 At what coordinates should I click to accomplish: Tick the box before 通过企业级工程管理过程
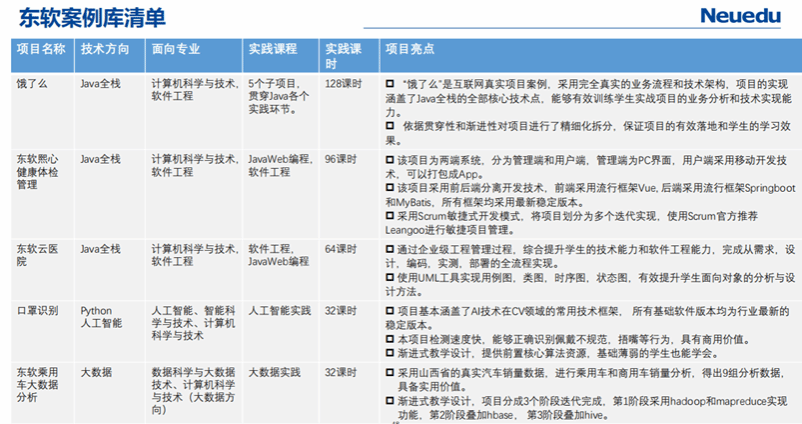390,248
